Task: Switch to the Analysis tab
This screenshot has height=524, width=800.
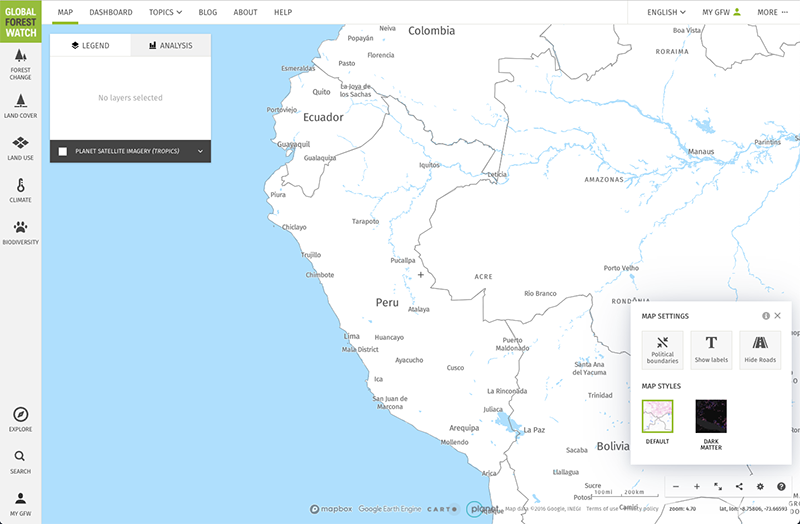Action: [x=171, y=45]
